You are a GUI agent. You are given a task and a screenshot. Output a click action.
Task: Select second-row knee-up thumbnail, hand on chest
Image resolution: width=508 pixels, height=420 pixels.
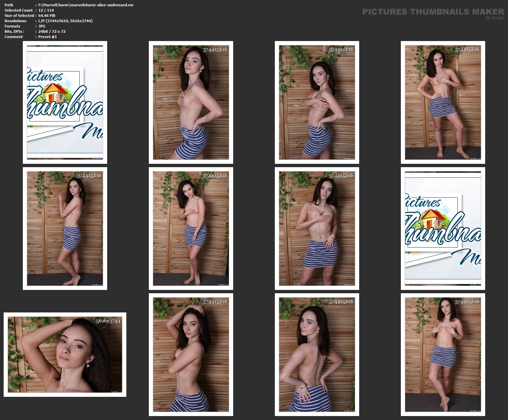click(x=317, y=228)
